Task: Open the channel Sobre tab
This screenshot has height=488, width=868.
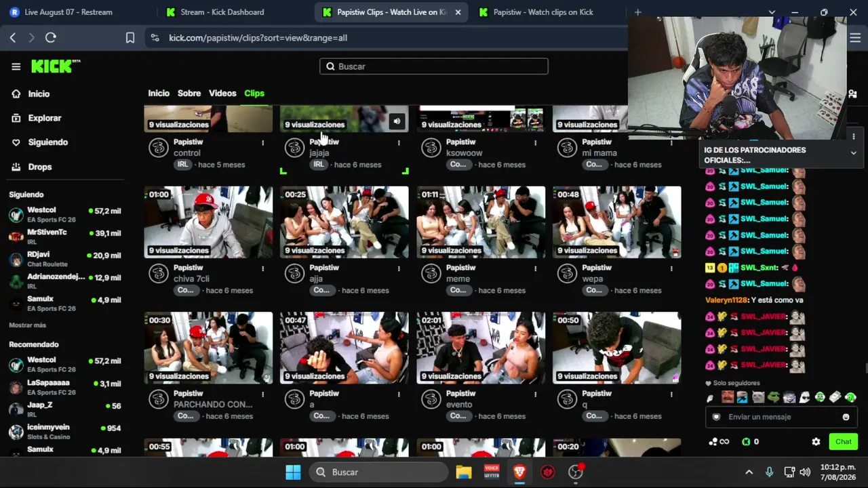Action: (x=189, y=94)
